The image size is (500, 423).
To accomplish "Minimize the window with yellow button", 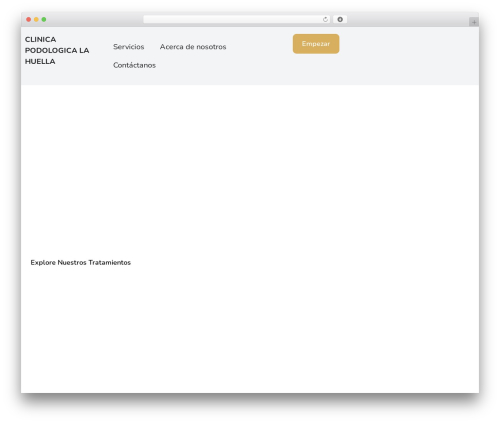I will (36, 20).
